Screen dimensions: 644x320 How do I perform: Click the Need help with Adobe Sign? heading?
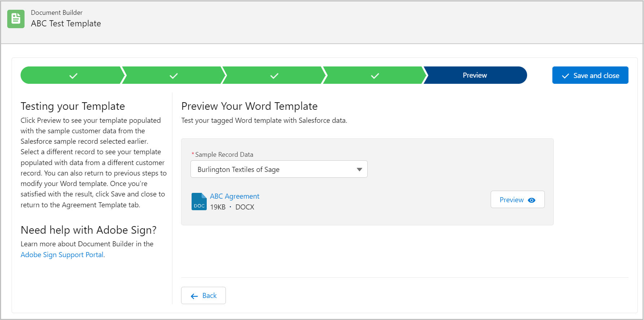click(x=89, y=230)
